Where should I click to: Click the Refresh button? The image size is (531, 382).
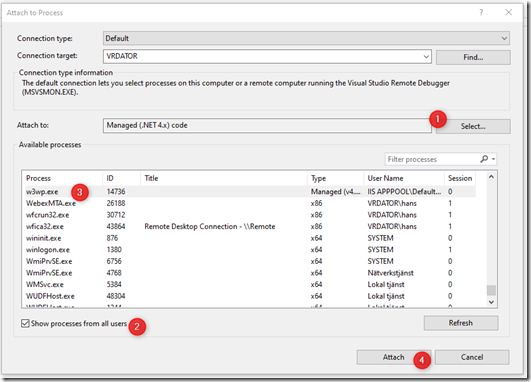pos(461,323)
